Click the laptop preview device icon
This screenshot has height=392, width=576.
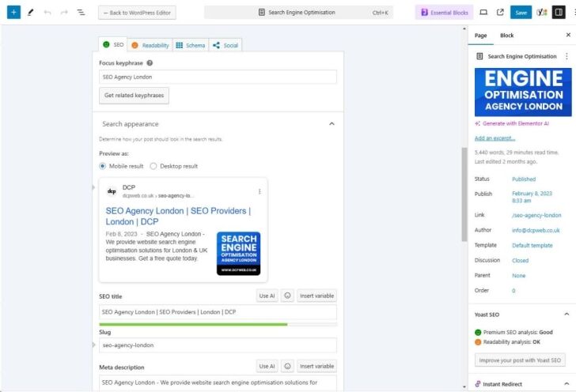point(483,13)
